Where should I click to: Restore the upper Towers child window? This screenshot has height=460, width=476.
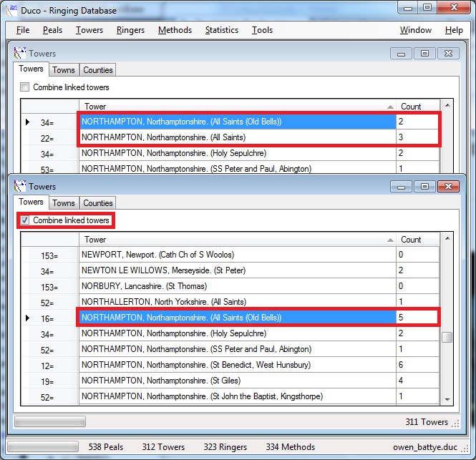coord(424,54)
